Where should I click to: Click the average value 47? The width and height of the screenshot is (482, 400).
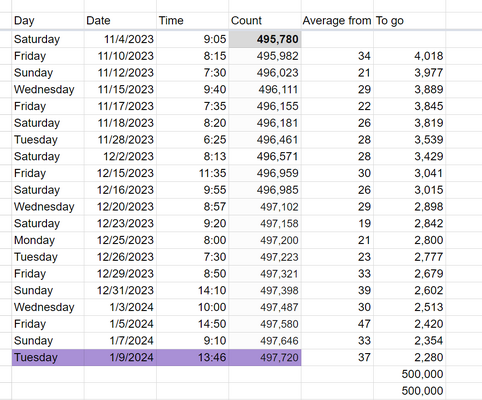tap(337, 324)
